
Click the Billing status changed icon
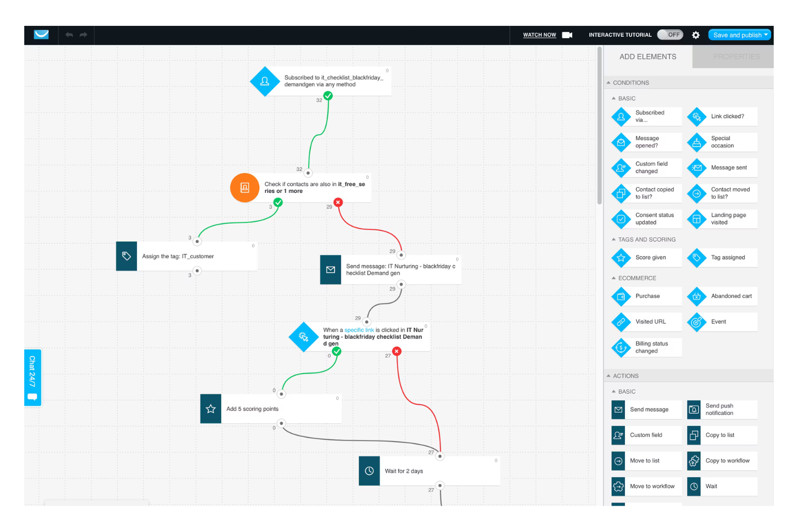coord(621,348)
